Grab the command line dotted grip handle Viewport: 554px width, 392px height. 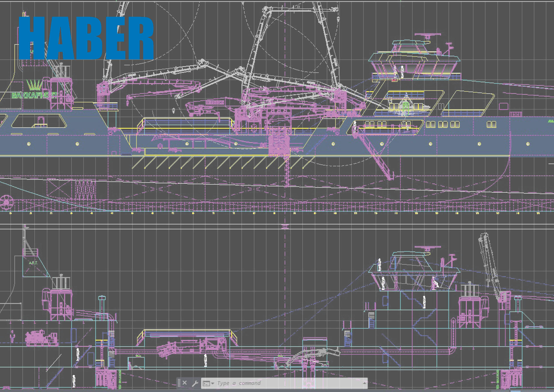[x=179, y=383]
